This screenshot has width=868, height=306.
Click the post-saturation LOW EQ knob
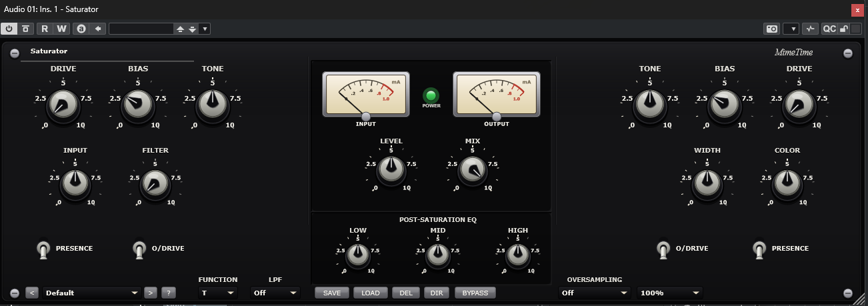(357, 254)
